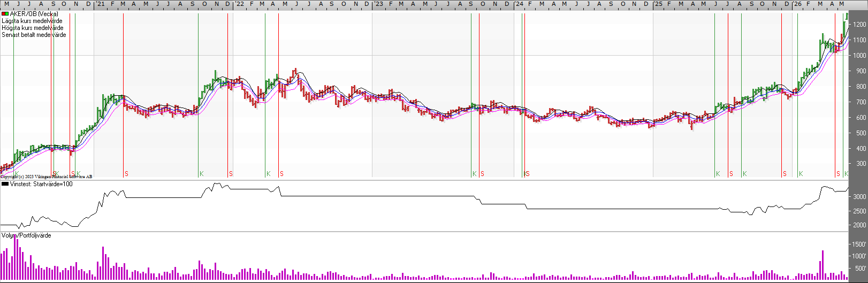Select the Högsta kurs medelvärde legend line
The image size is (868, 283).
click(32, 28)
